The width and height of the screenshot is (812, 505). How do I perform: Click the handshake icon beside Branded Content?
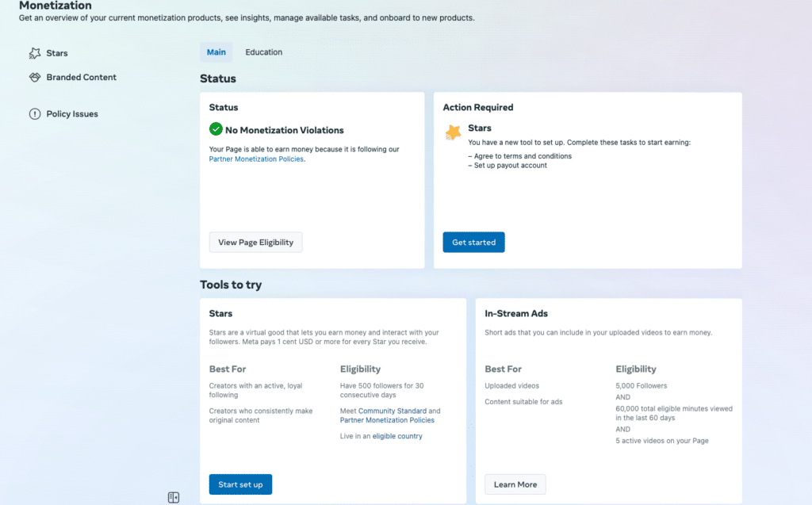point(34,77)
